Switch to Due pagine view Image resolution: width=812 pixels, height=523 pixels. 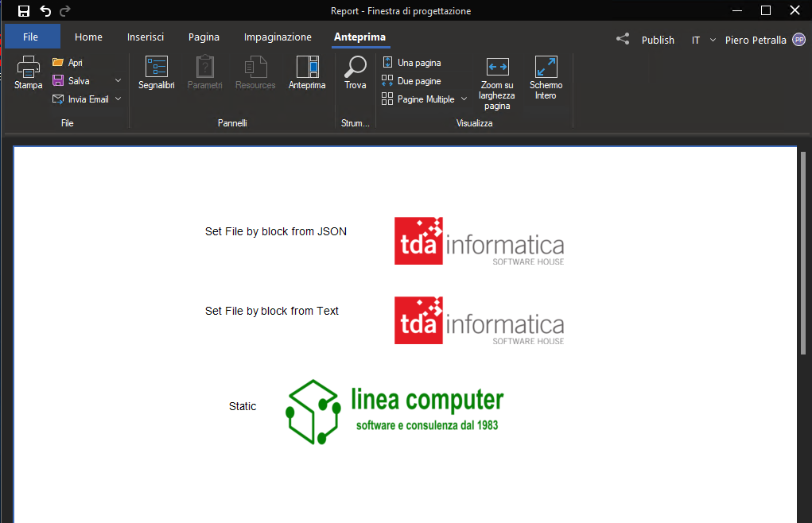(x=412, y=81)
